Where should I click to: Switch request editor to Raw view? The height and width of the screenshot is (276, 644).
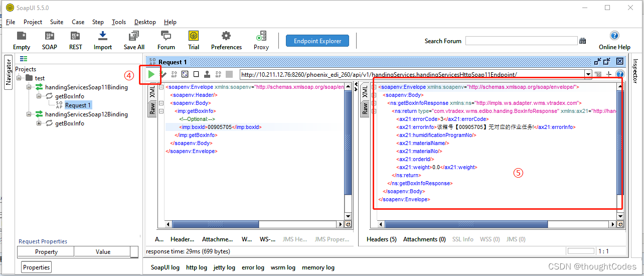152,108
